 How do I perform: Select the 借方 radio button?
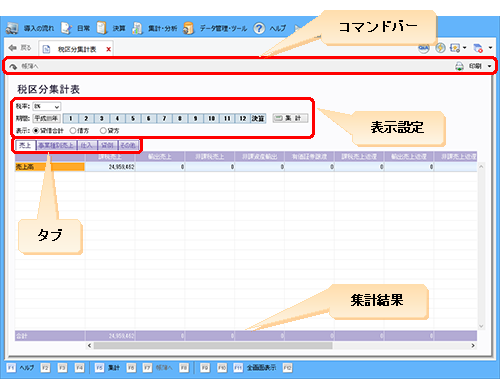coord(73,130)
